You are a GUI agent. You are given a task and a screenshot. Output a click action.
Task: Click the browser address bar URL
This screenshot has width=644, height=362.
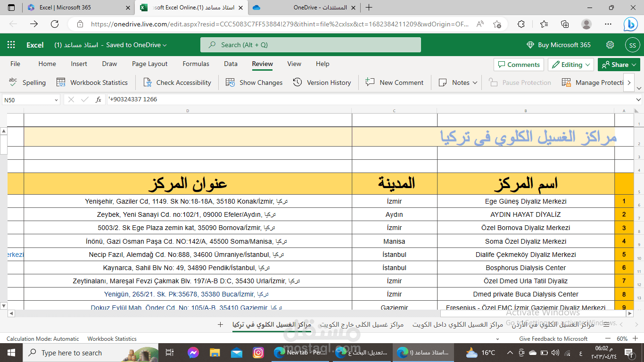(280, 24)
